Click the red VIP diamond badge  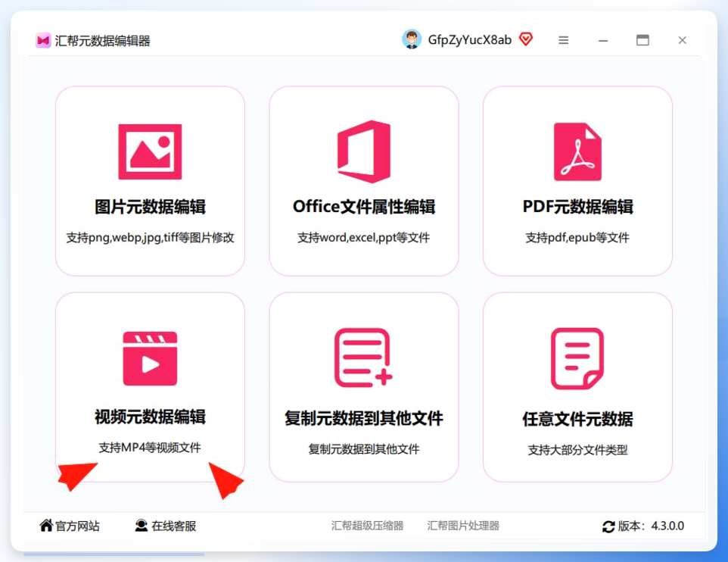526,39
